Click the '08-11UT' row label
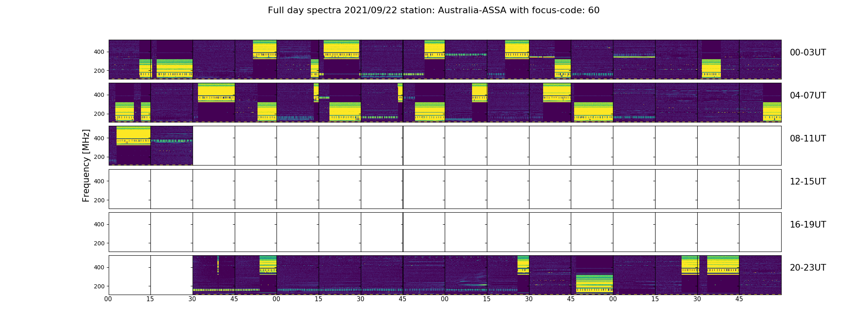The width and height of the screenshot is (868, 331). click(x=808, y=139)
